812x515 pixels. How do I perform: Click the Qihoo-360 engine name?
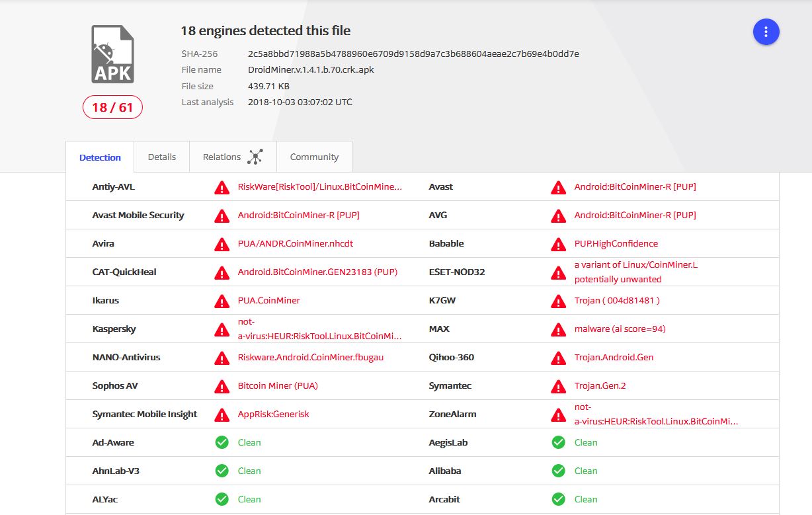click(452, 357)
